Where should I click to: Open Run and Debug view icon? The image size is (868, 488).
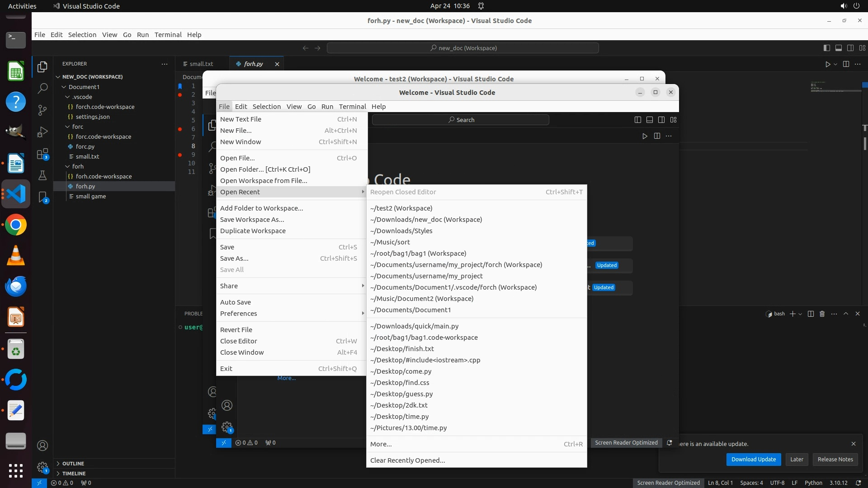click(42, 131)
